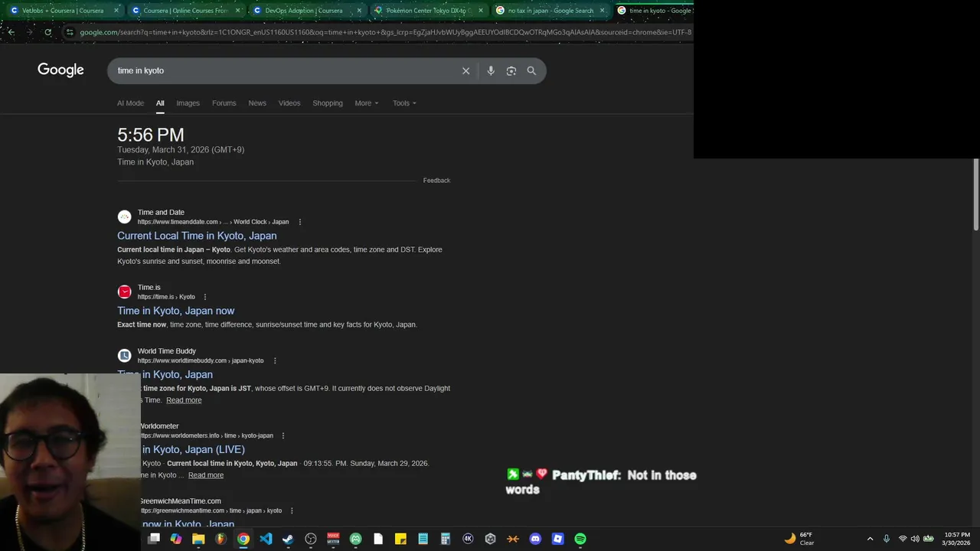Image resolution: width=980 pixels, height=551 pixels.
Task: Open site info icon in address bar
Action: tap(70, 32)
